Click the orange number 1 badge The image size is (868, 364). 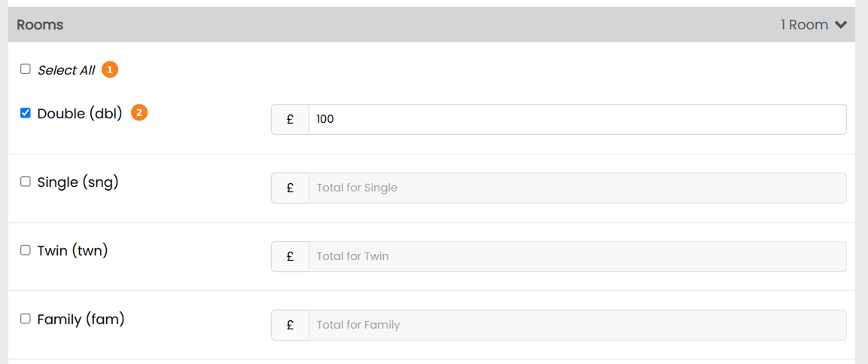click(110, 70)
